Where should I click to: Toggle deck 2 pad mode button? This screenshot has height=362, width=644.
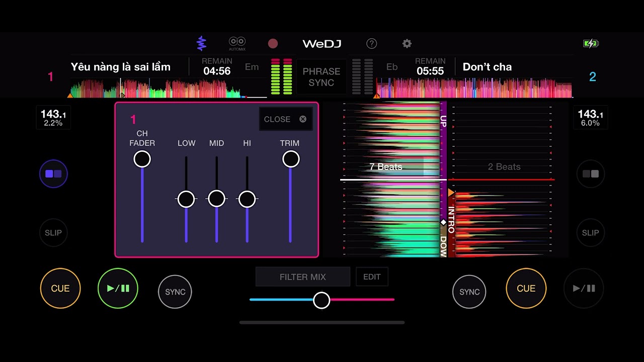pyautogui.click(x=590, y=173)
